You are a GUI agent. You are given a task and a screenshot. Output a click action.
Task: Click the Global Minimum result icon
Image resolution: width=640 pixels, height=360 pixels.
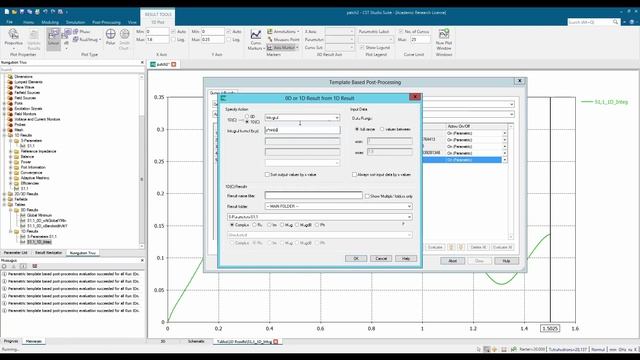coord(23,215)
